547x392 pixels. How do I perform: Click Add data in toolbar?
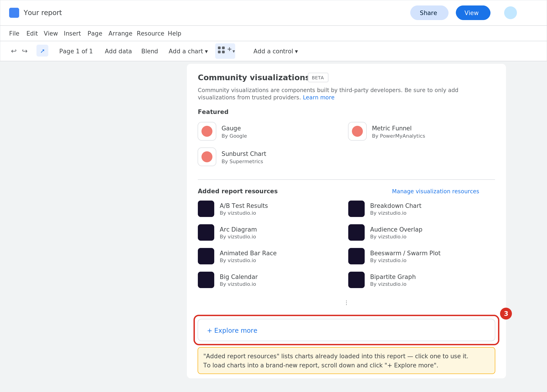click(x=118, y=51)
